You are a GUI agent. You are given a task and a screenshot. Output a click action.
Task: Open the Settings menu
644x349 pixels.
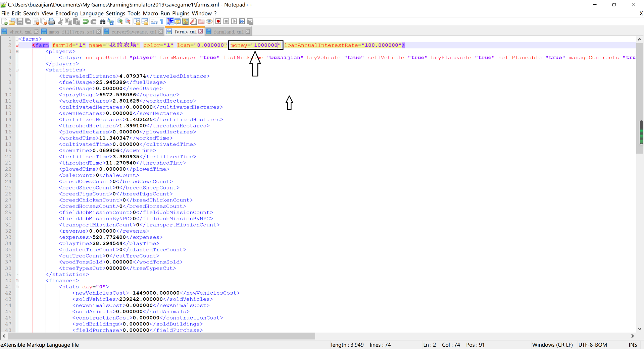coord(115,13)
